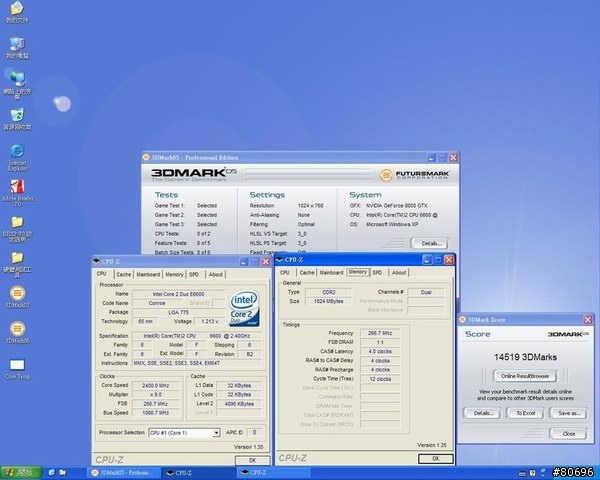The width and height of the screenshot is (600, 480).
Task: Click OK in the right CPU-Z window
Action: tap(435, 458)
